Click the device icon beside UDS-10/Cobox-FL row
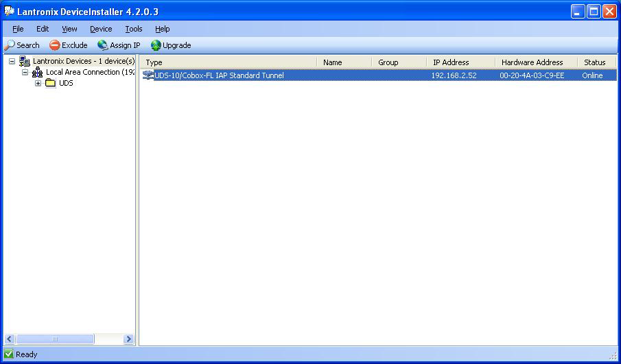Image resolution: width=621 pixels, height=364 pixels. click(x=148, y=75)
